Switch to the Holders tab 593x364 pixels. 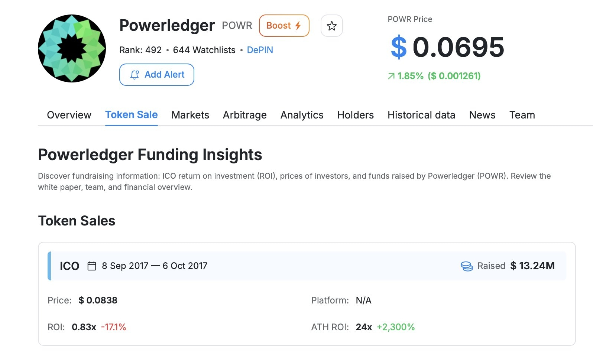click(356, 115)
